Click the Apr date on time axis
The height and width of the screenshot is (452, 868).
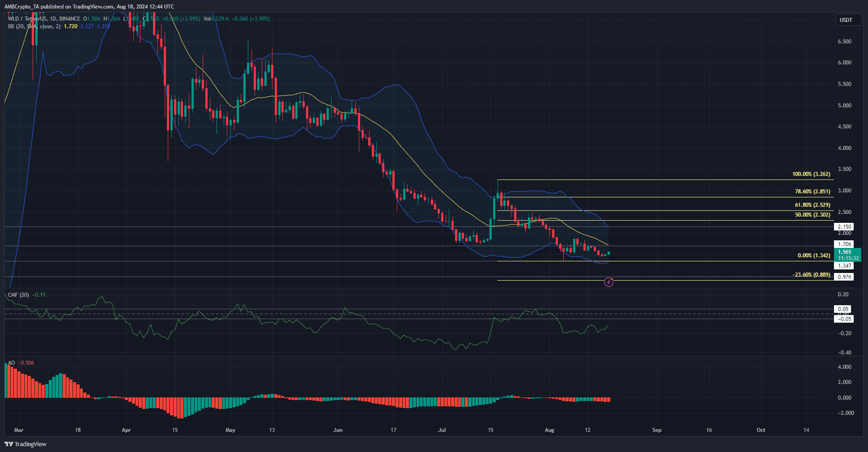[126, 430]
